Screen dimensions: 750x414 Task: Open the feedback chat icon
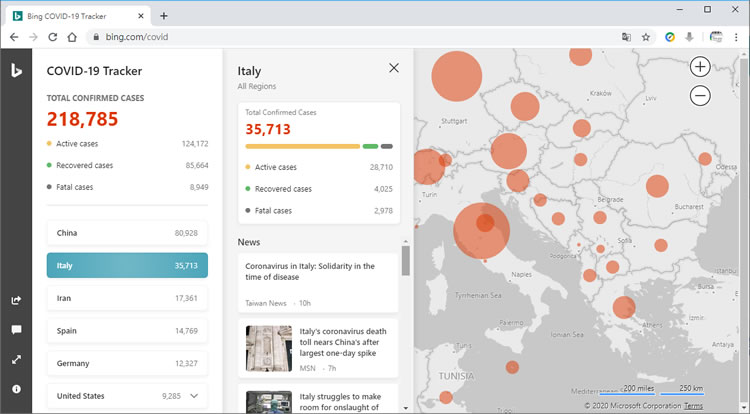pyautogui.click(x=16, y=330)
